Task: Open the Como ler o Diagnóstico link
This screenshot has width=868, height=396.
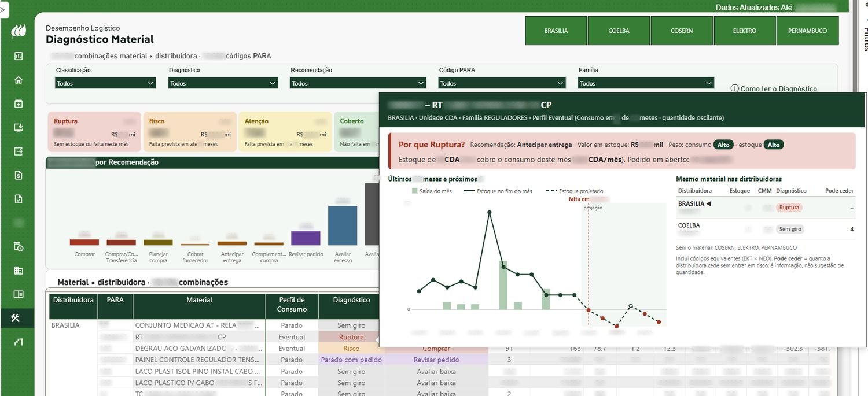Action: [x=779, y=89]
